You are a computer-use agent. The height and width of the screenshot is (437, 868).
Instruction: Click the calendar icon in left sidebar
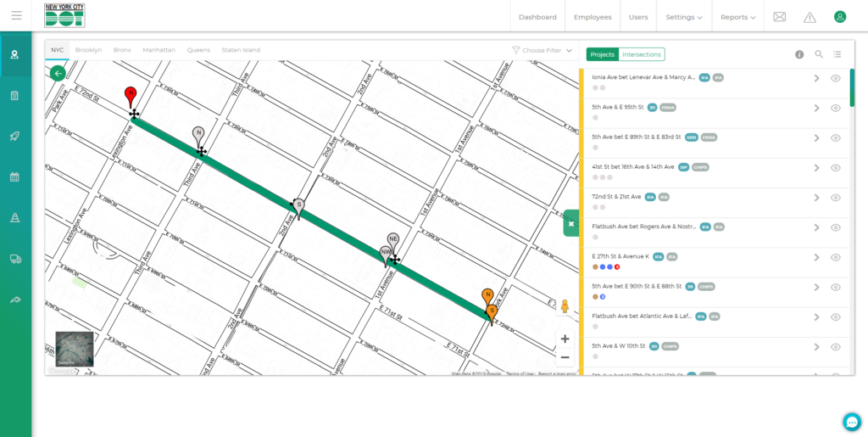click(15, 177)
